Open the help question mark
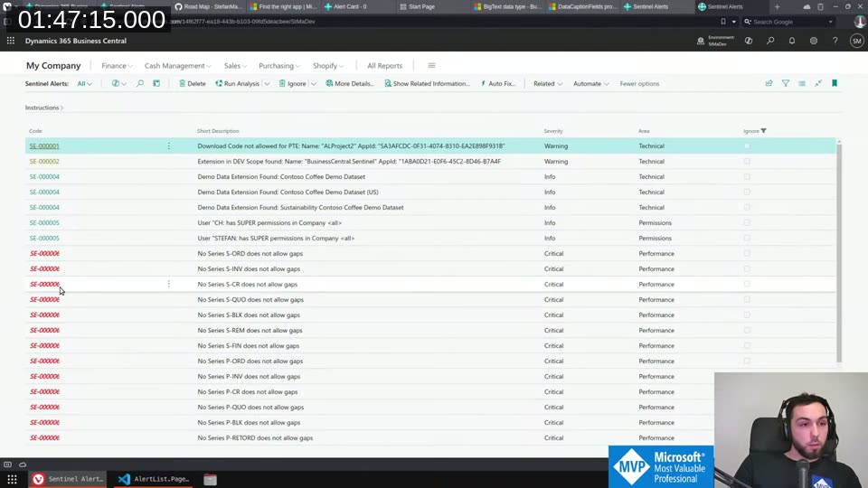This screenshot has width=868, height=488. [835, 41]
